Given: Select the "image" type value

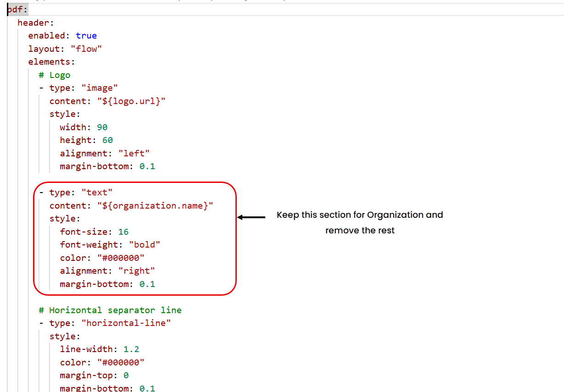Looking at the screenshot, I should click(x=100, y=88).
